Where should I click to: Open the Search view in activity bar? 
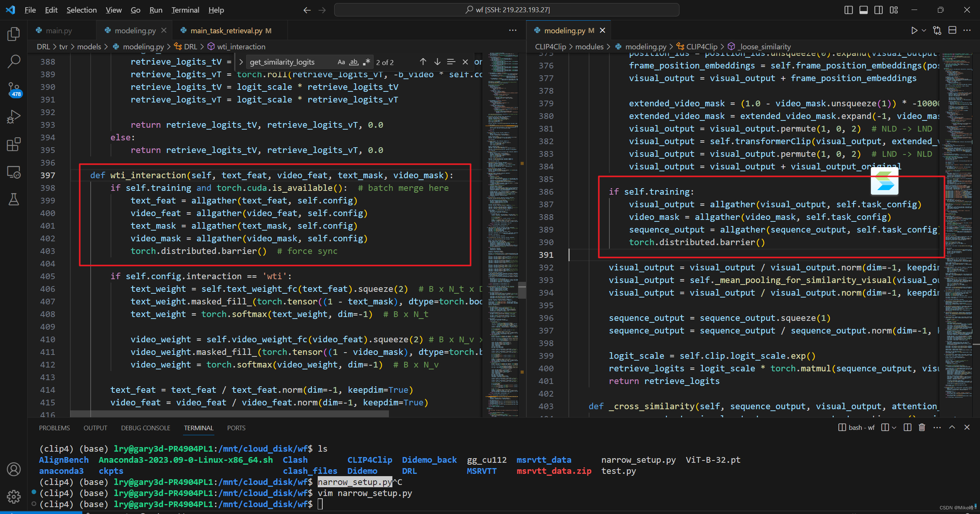(14, 61)
